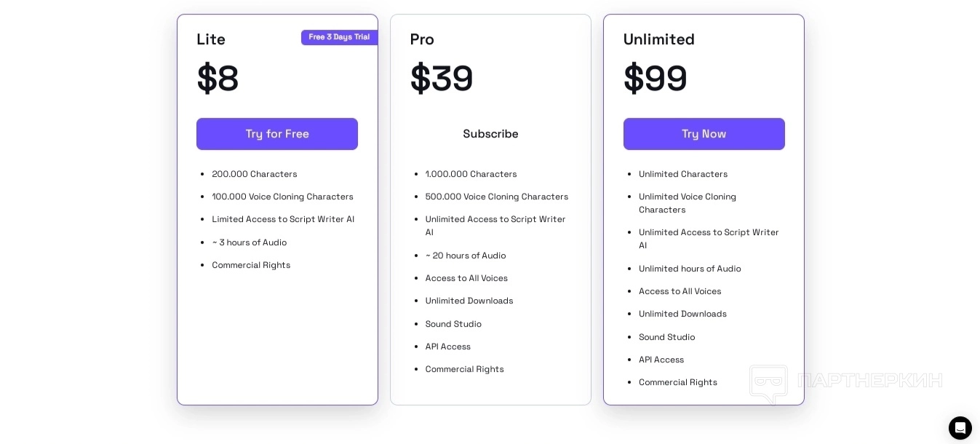The image size is (980, 444).
Task: Click the 200.000 Characters feature
Action: (x=254, y=174)
